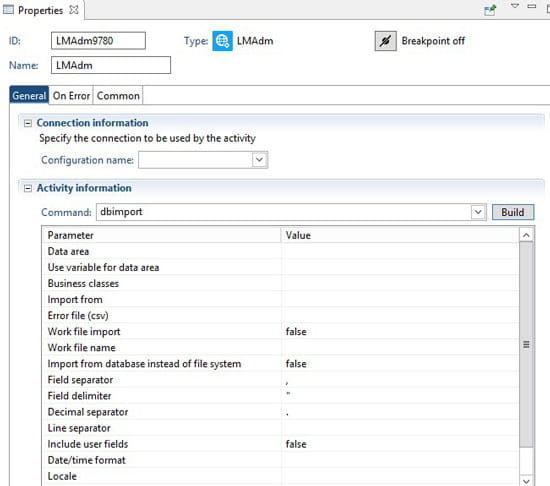The image size is (550, 486).
Task: Open the Configuration name dropdown
Action: [x=259, y=160]
